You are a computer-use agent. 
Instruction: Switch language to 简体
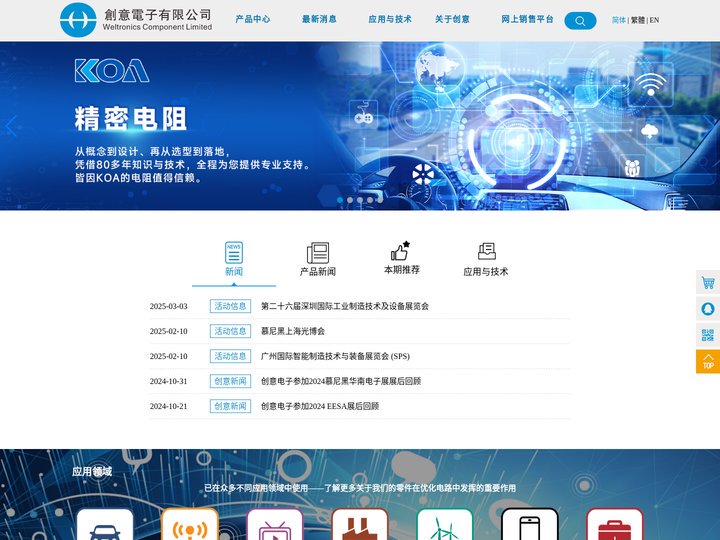tap(619, 20)
